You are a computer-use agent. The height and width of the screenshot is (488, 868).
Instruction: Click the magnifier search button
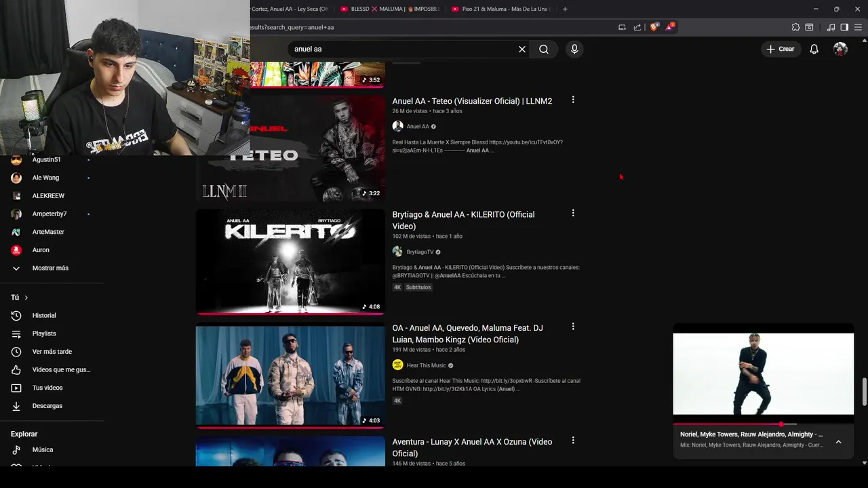[x=544, y=49]
